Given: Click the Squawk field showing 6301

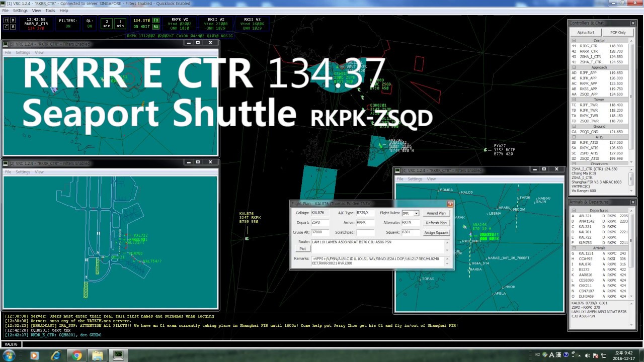Looking at the screenshot, I should [x=411, y=232].
